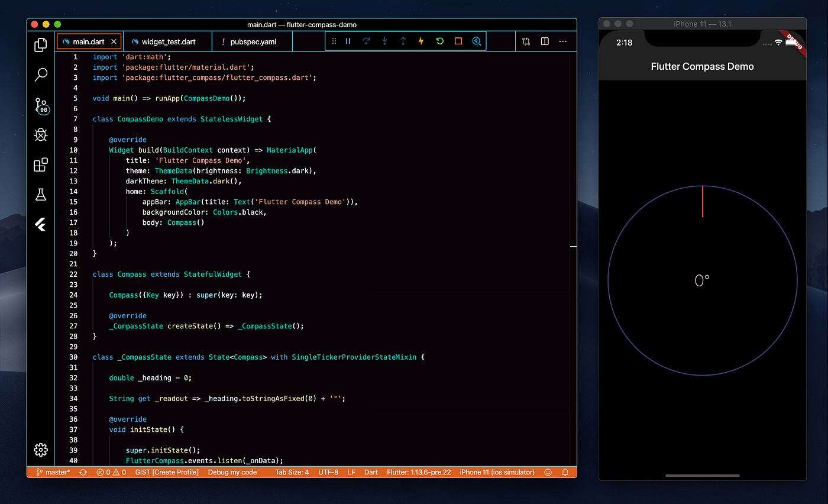Open the Manage gear in activity bar
This screenshot has width=828, height=504.
point(41,450)
